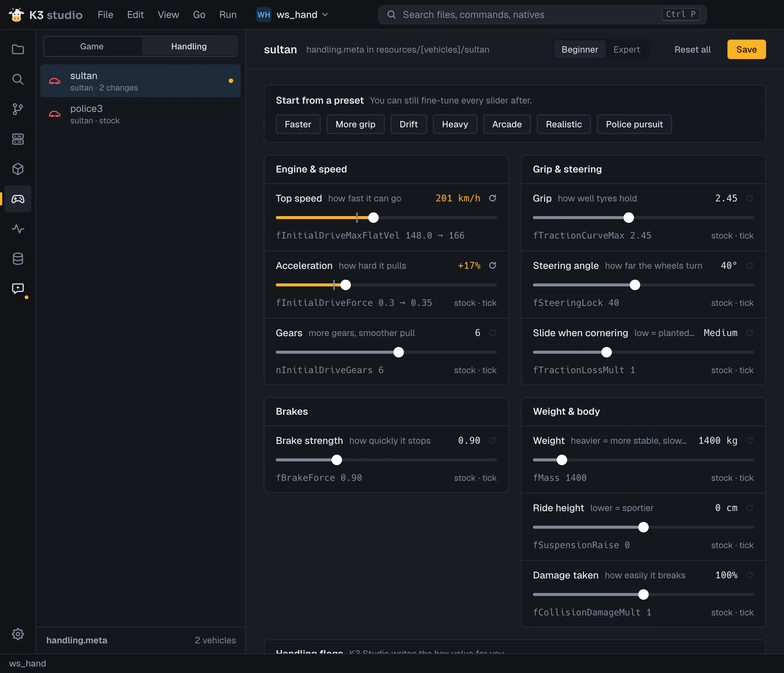Open the AI chat sparkle icon
Screen dimensions: 784x673
pyautogui.click(x=18, y=289)
